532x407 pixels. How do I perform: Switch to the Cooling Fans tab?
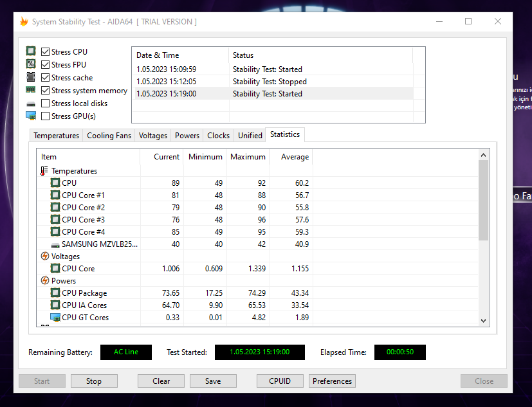click(109, 135)
